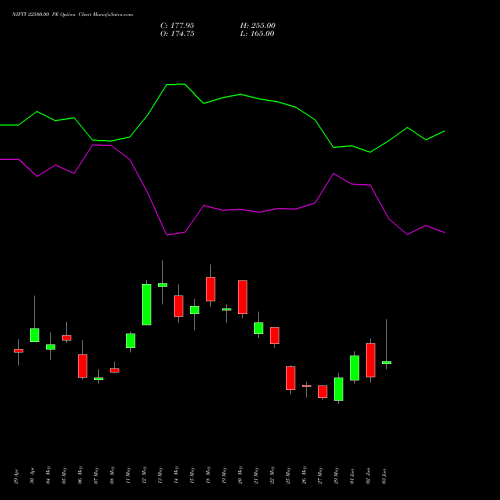The image size is (500, 500).
Task: Click the tall green candlestick above 12 May
Action: [147, 304]
